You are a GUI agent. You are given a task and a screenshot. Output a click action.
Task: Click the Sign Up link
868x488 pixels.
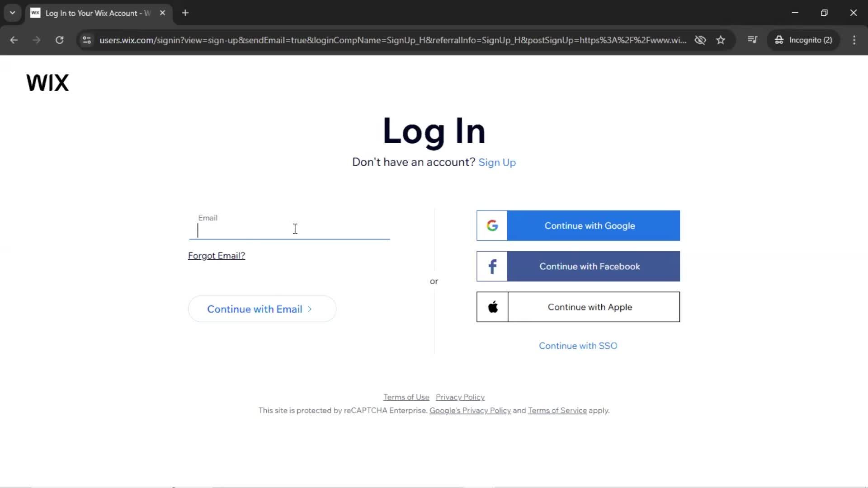click(497, 162)
